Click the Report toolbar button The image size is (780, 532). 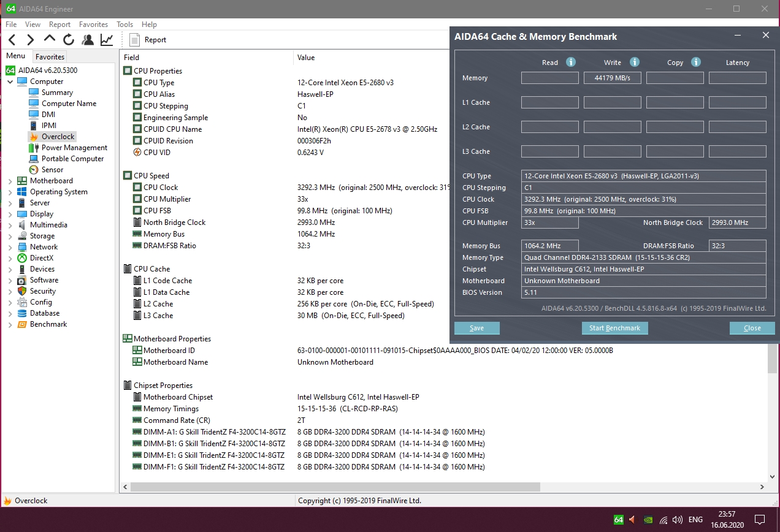148,40
